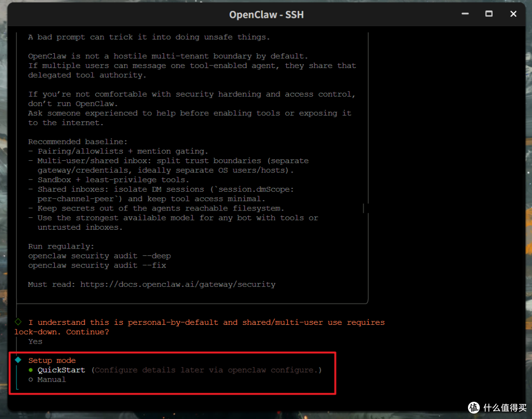532x419 pixels.
Task: Click the 'openclaw security audit --deep' command
Action: (x=100, y=256)
